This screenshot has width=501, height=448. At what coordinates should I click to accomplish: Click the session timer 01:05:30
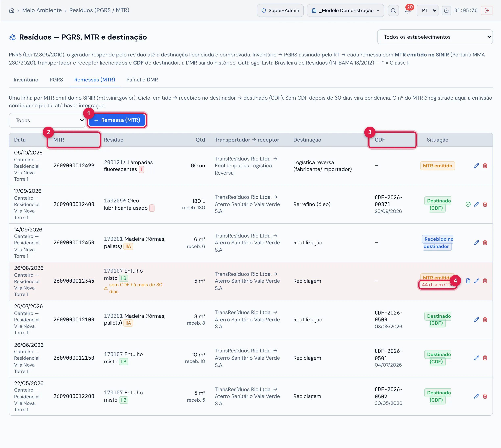(x=466, y=10)
